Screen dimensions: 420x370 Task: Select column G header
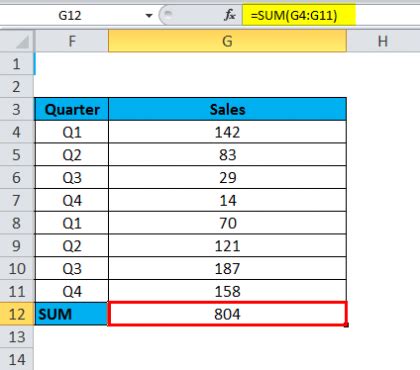227,41
